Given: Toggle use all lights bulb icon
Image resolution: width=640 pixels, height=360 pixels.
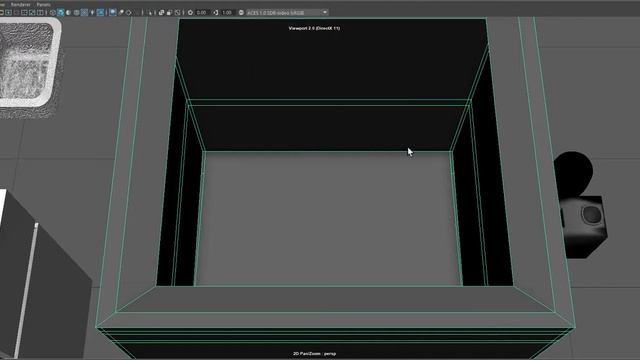Looking at the screenshot, I should click(x=92, y=13).
